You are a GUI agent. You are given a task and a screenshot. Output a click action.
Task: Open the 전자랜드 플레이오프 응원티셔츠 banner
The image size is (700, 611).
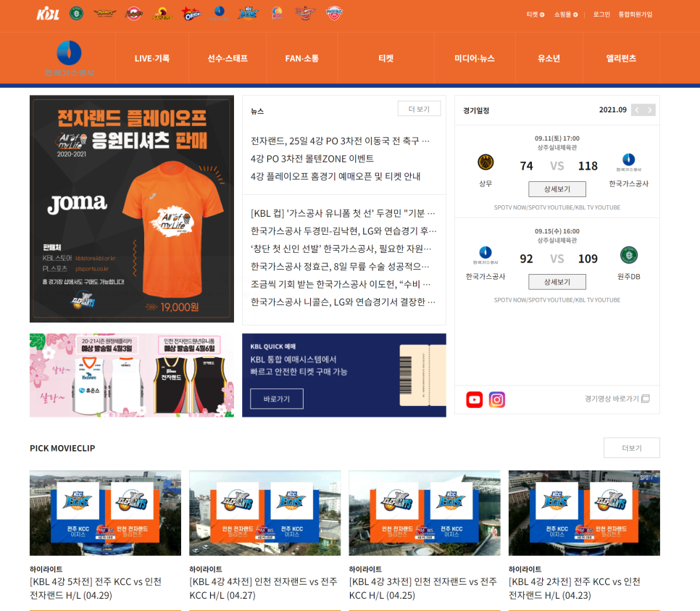132,209
